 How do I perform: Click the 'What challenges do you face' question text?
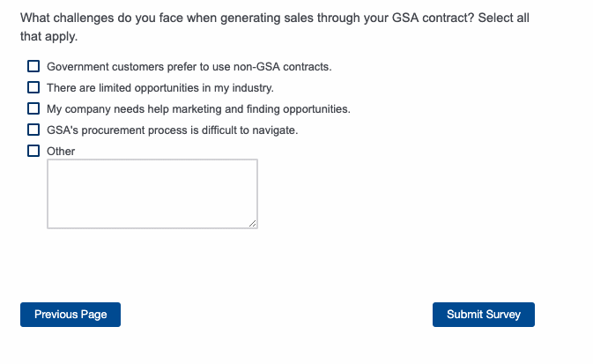click(x=97, y=18)
